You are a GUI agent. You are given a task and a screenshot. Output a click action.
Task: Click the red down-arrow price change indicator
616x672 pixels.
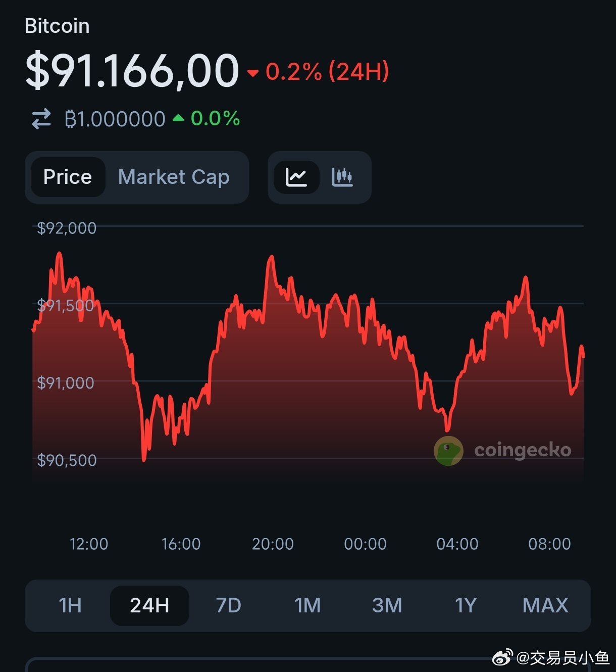coord(253,73)
